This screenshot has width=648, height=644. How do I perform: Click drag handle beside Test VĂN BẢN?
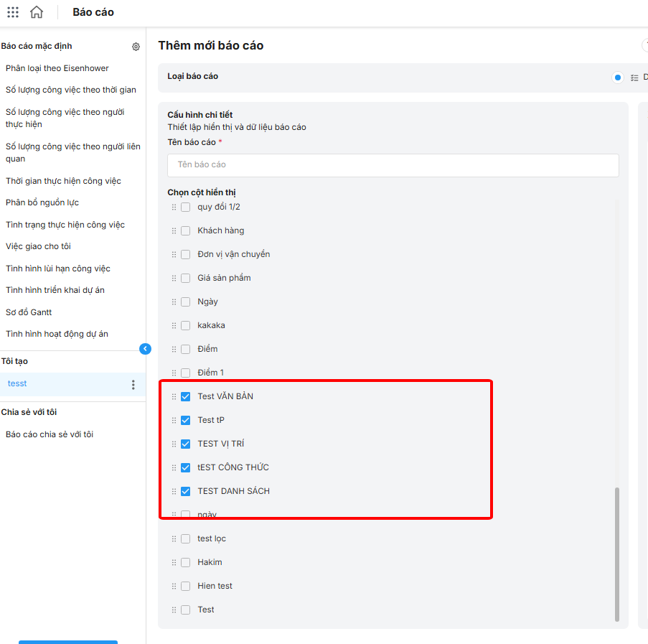(x=174, y=396)
